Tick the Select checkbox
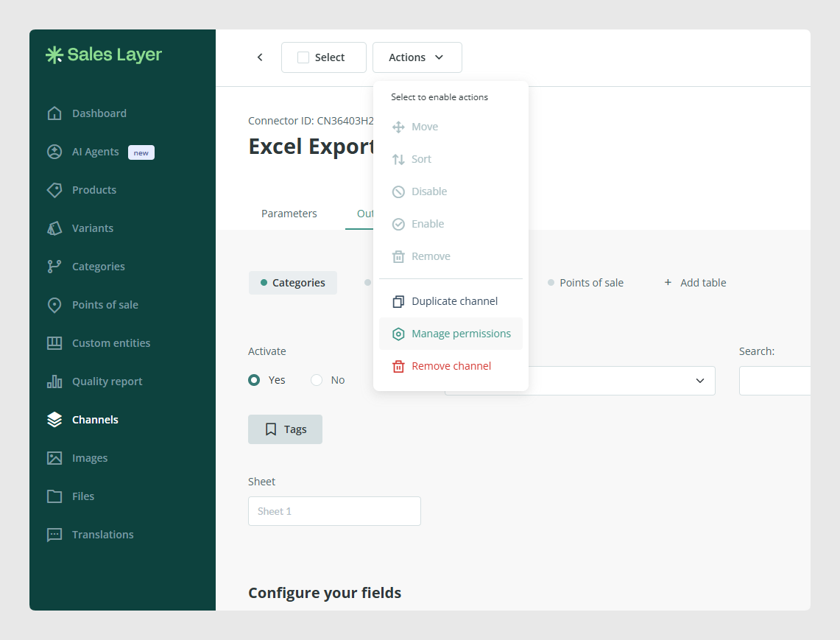 pyautogui.click(x=303, y=57)
